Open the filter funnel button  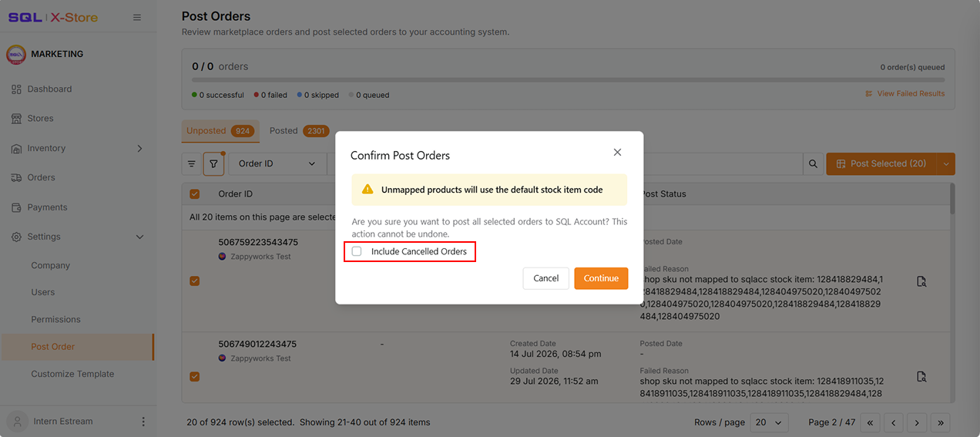tap(213, 164)
